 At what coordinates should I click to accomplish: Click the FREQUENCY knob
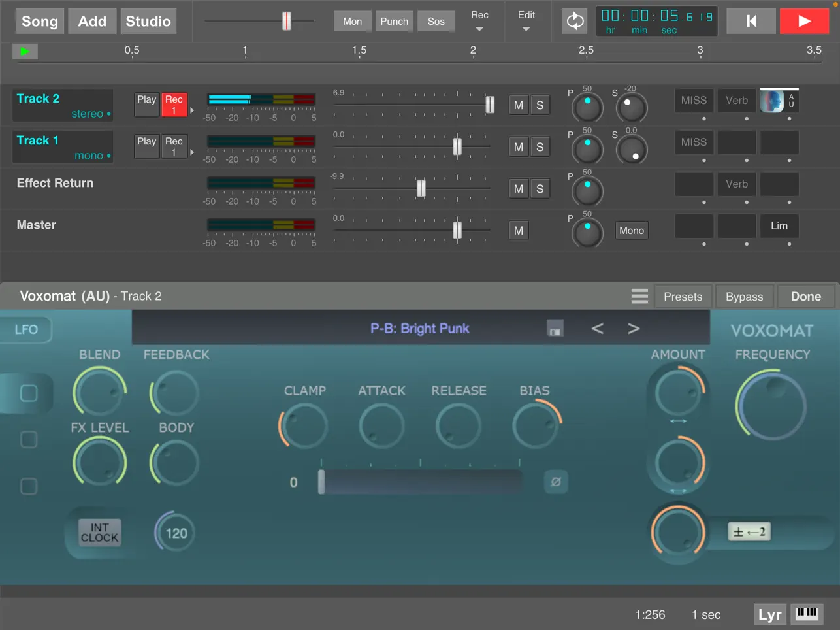coord(771,405)
